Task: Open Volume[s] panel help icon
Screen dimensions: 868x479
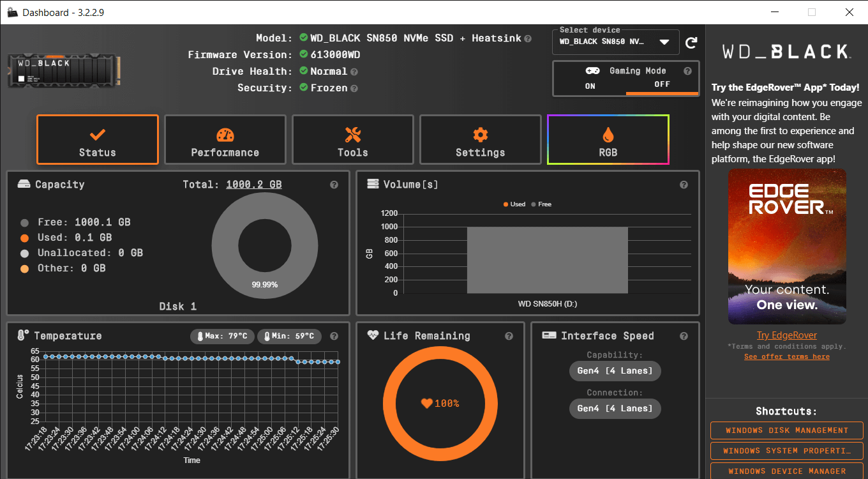Action: pos(684,185)
